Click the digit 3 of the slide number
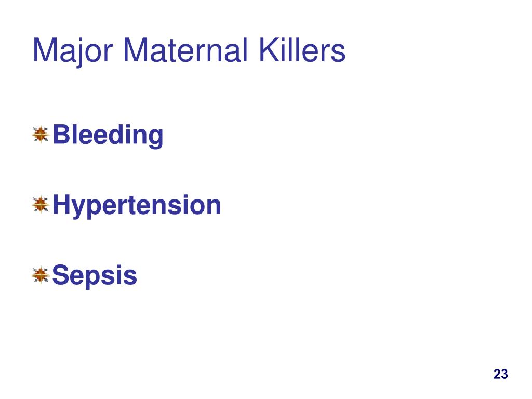This screenshot has width=532, height=399. click(504, 374)
